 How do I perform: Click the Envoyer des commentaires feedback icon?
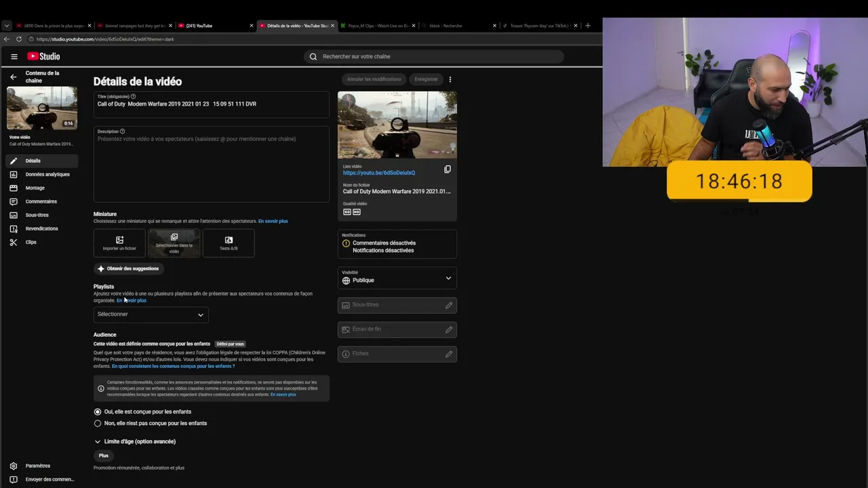pos(13,479)
